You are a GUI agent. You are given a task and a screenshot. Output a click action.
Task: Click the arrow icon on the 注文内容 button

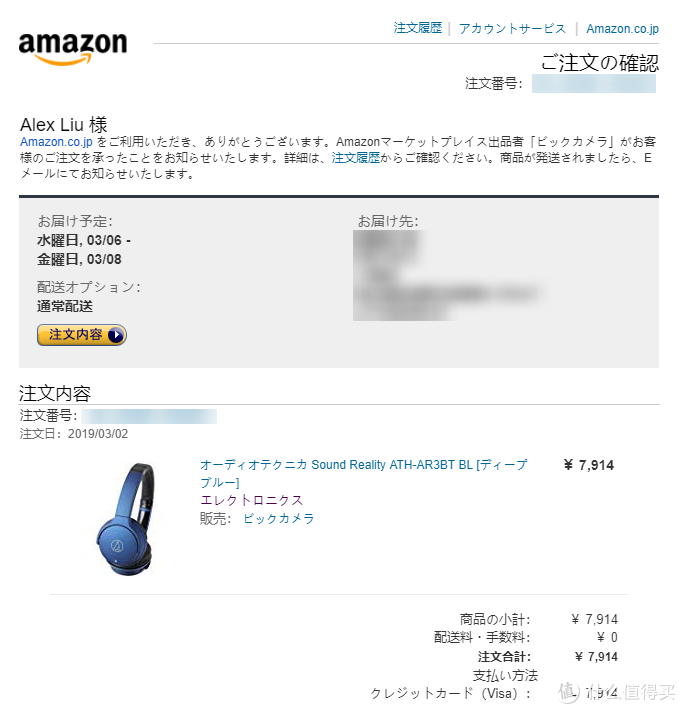point(116,335)
